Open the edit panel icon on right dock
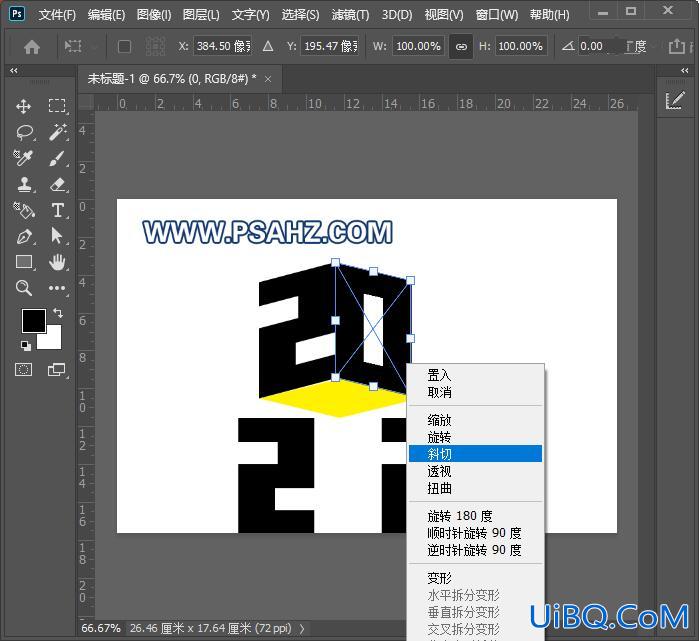699x641 pixels. click(x=675, y=100)
